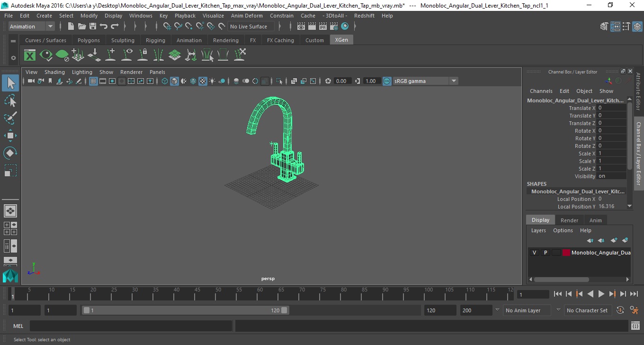The width and height of the screenshot is (644, 345).
Task: Toggle smooth shade all cube icon
Action: pyautogui.click(x=174, y=81)
